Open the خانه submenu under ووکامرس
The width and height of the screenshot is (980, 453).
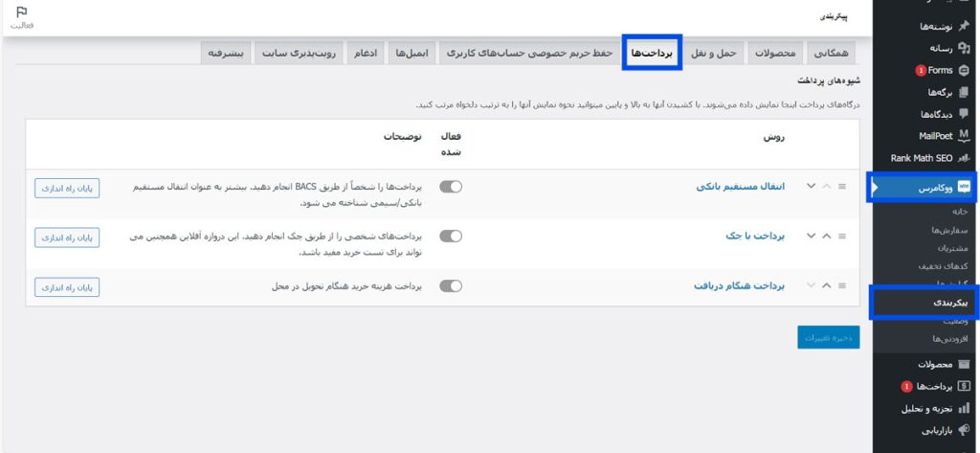click(960, 212)
